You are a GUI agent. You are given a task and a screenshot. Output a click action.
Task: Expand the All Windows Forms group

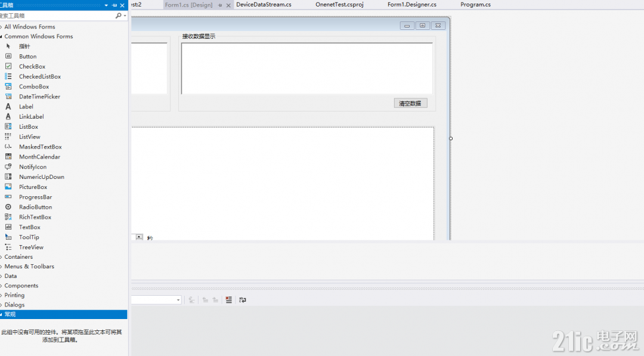1,27
